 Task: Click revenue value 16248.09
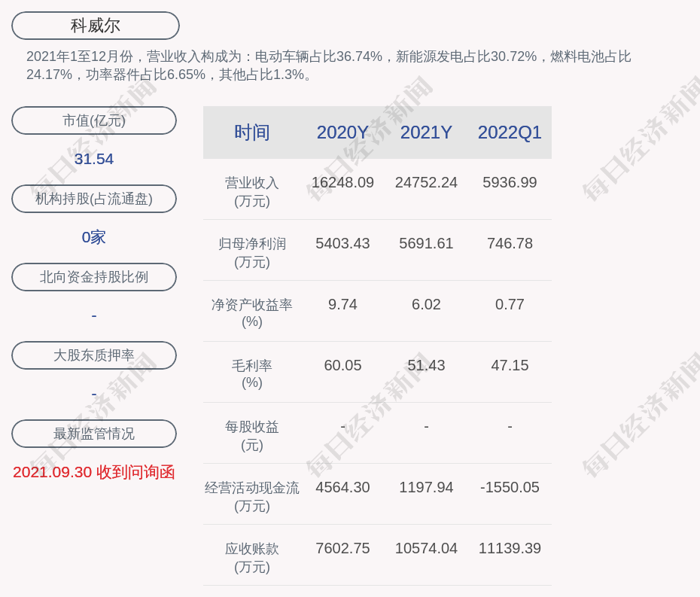click(342, 182)
